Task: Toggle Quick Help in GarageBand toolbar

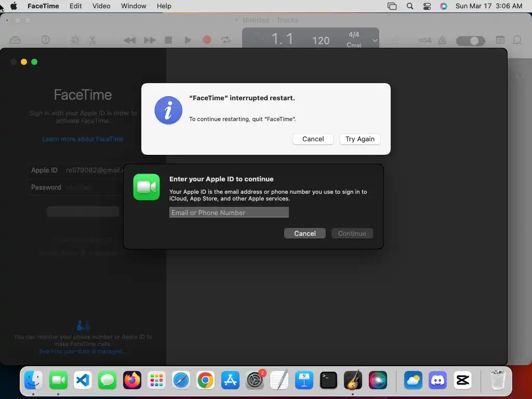Action: point(45,40)
